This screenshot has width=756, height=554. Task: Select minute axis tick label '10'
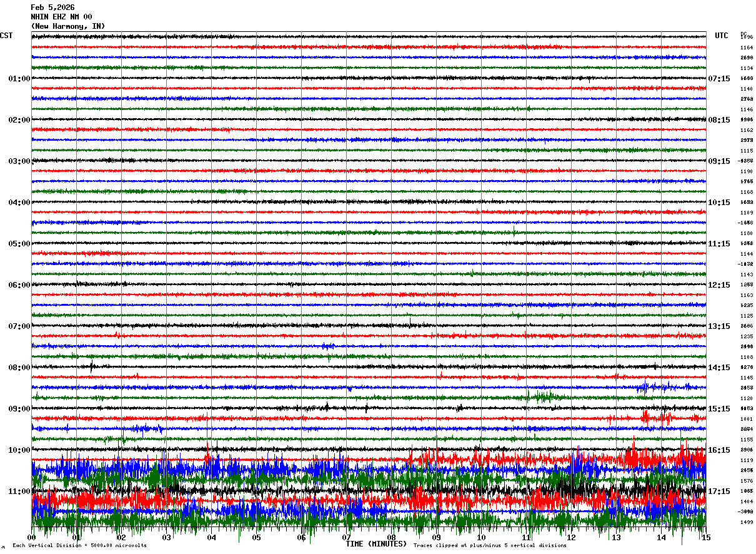482,538
